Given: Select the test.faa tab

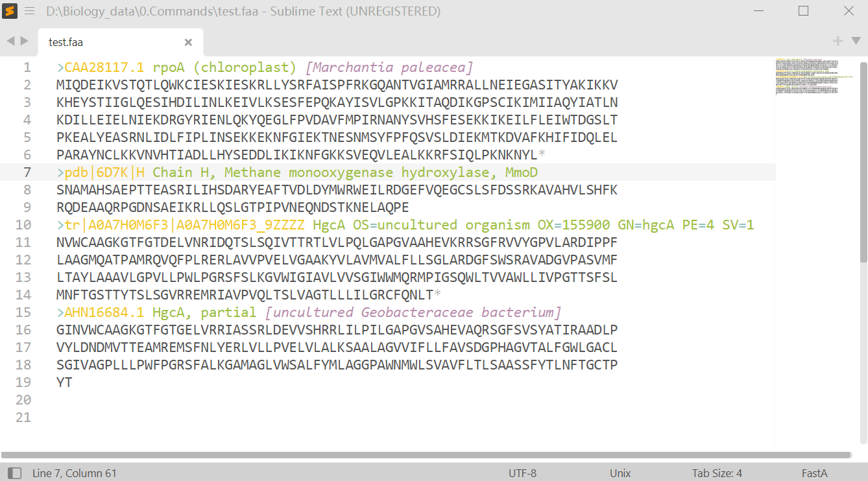Looking at the screenshot, I should tap(66, 42).
